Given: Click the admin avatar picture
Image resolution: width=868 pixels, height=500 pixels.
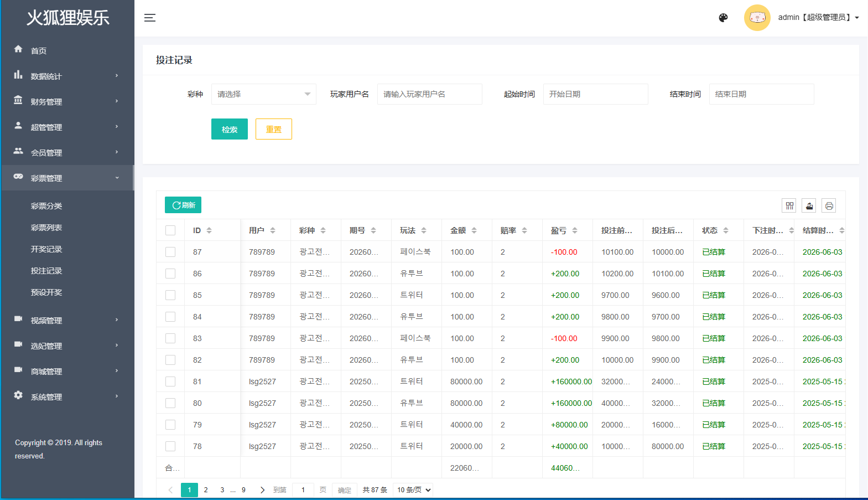Looking at the screenshot, I should point(757,18).
